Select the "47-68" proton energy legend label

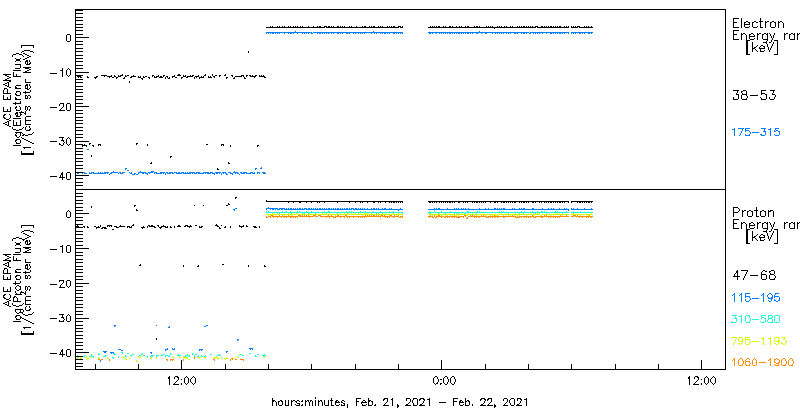click(x=754, y=276)
